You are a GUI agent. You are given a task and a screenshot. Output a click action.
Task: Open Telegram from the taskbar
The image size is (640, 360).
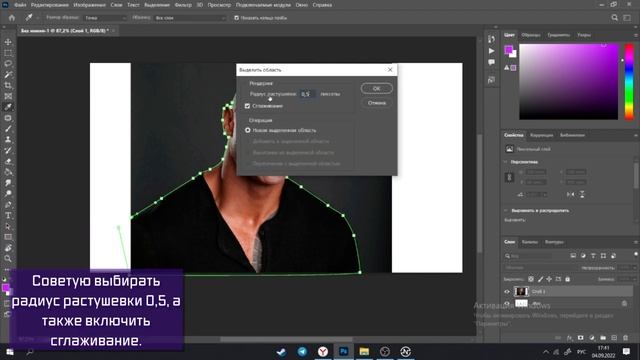302,351
